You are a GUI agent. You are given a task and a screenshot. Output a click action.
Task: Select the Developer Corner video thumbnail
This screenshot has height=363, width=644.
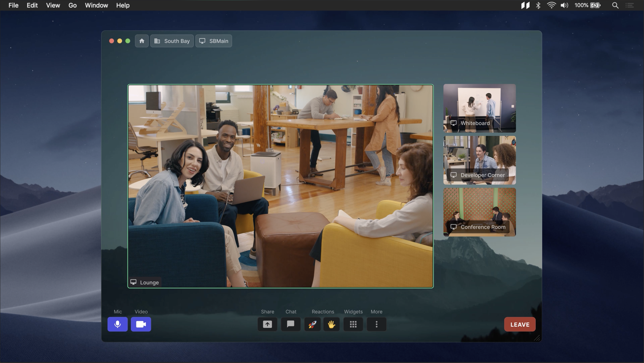pyautogui.click(x=479, y=160)
